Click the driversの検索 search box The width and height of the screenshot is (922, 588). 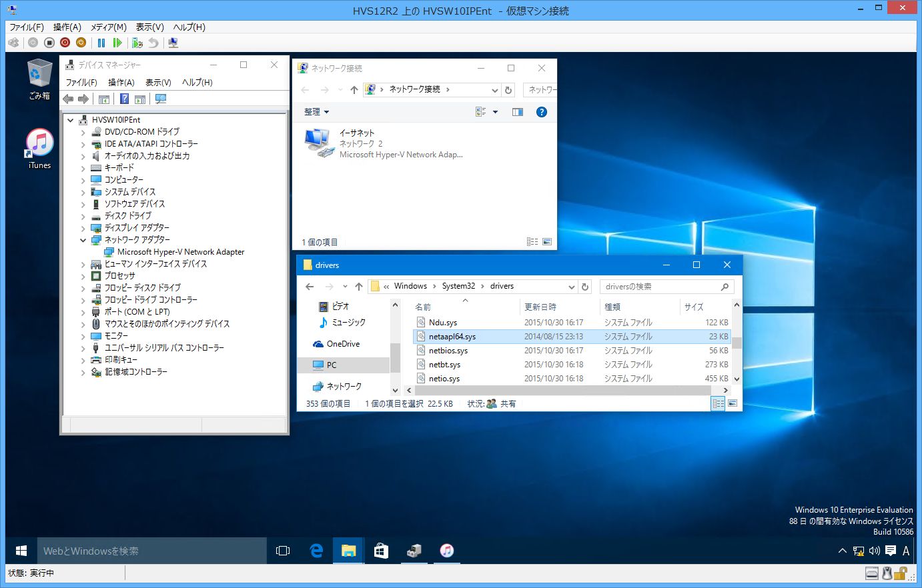[x=666, y=287]
